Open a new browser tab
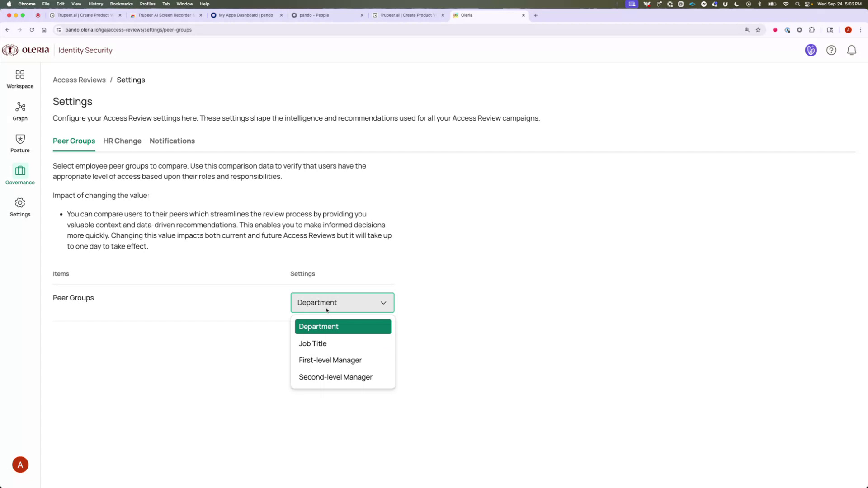 coord(535,15)
